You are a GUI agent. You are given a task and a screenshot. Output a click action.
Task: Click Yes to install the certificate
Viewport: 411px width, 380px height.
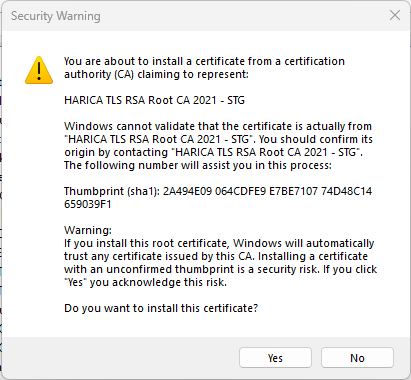click(275, 358)
